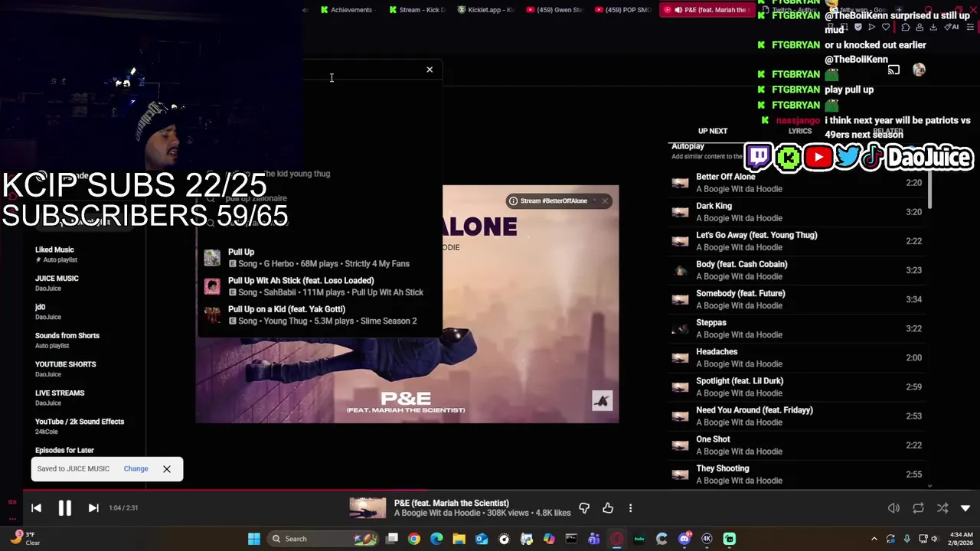Play Body (feat. Cash Cobain) from queue
Viewport: 980px width, 551px height.
pyautogui.click(x=797, y=270)
